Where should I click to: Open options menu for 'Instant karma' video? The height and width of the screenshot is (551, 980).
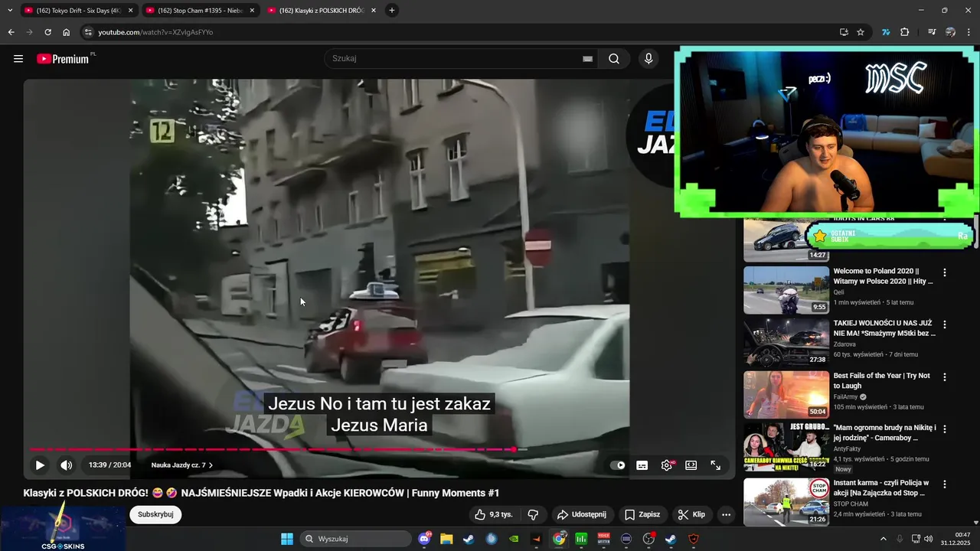tap(945, 484)
